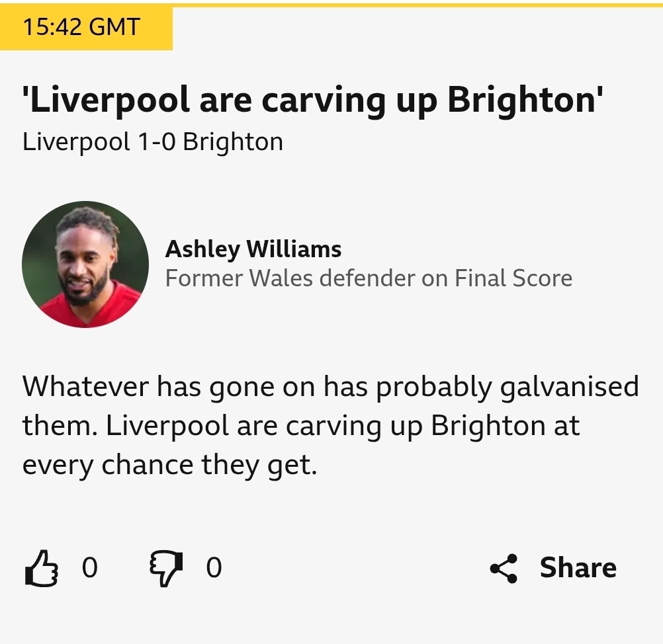Click 'Final Score' in the author caption
This screenshot has height=644, width=663.
pyautogui.click(x=513, y=278)
